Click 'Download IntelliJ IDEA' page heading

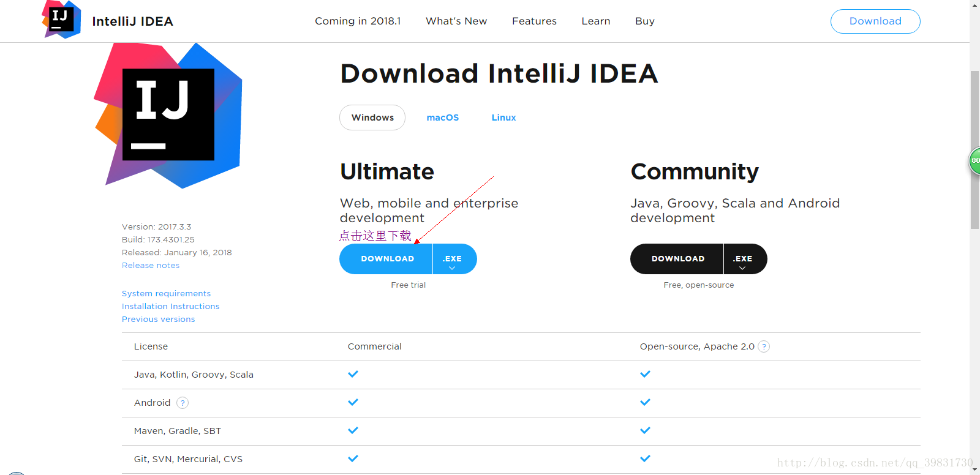click(499, 73)
